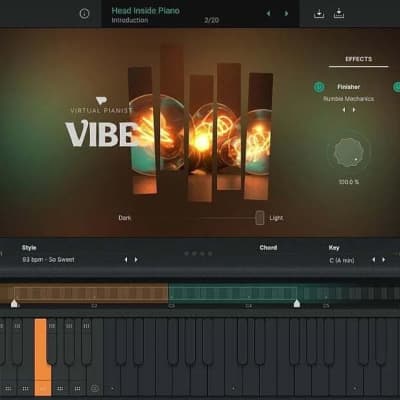Click the Light label of the character slider
This screenshot has width=400, height=400.
(276, 218)
